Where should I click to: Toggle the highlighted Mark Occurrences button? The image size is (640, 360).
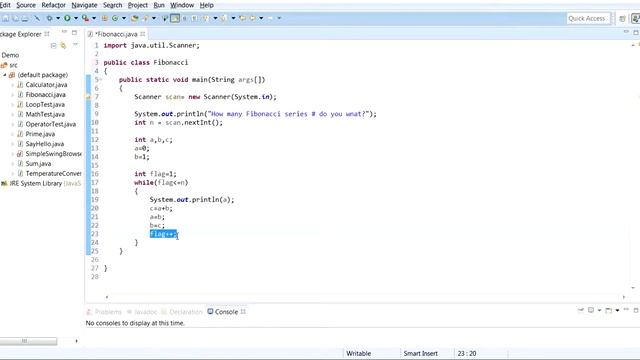coord(175,18)
